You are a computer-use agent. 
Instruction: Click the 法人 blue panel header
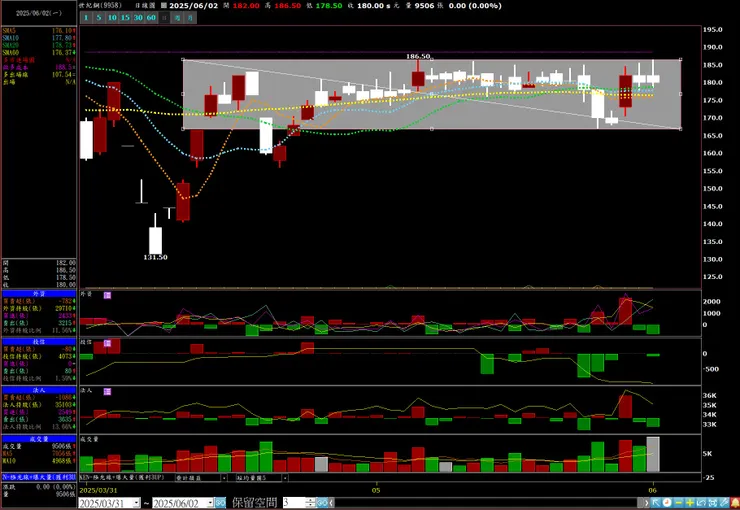point(39,390)
